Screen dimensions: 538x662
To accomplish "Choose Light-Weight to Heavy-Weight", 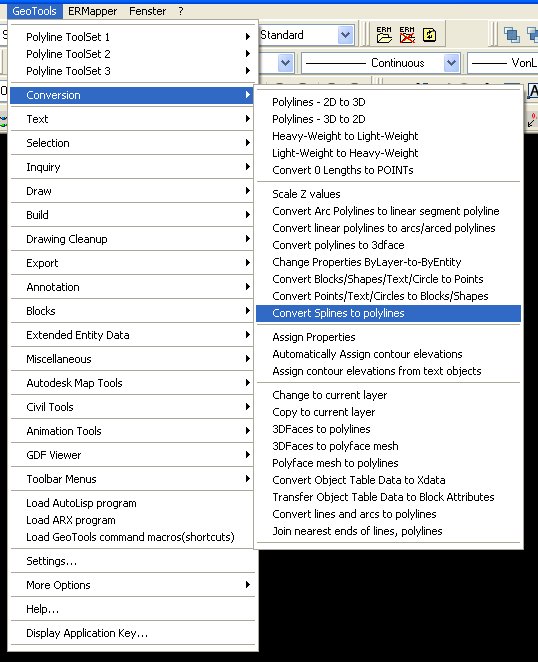I will click(x=388, y=153).
